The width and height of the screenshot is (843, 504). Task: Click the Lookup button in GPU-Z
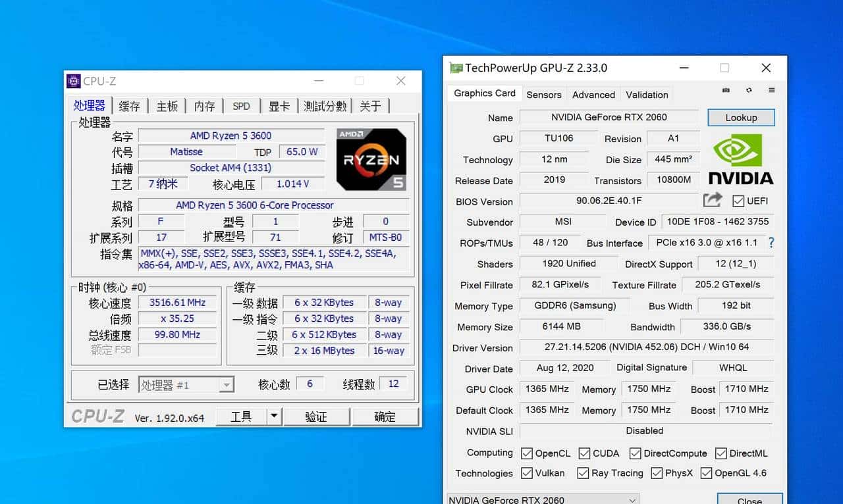click(740, 117)
